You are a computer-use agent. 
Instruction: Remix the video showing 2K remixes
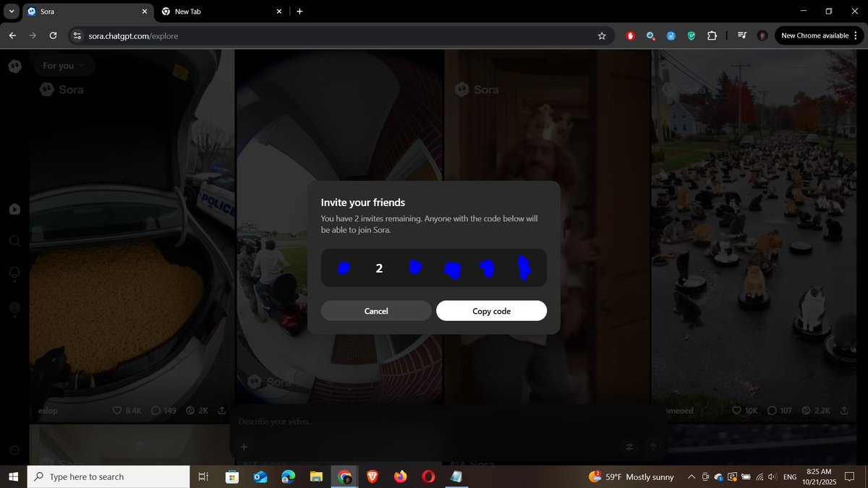tap(197, 411)
